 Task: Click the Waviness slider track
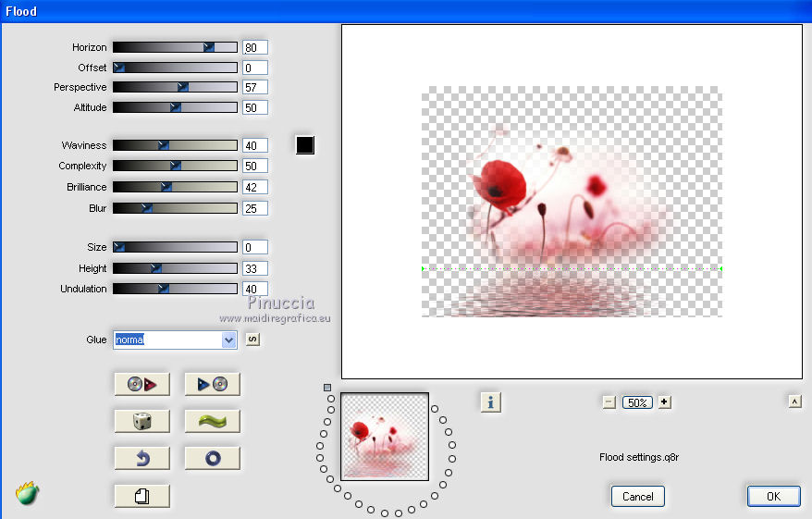tap(175, 145)
